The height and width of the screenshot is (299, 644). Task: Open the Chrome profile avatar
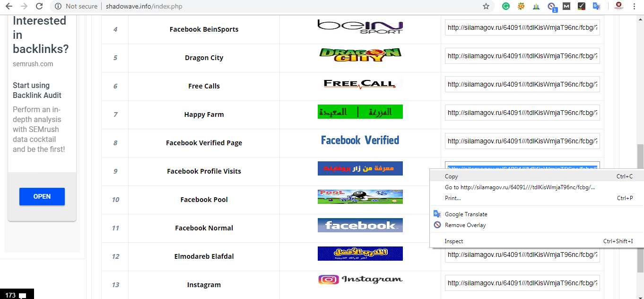coord(618,6)
